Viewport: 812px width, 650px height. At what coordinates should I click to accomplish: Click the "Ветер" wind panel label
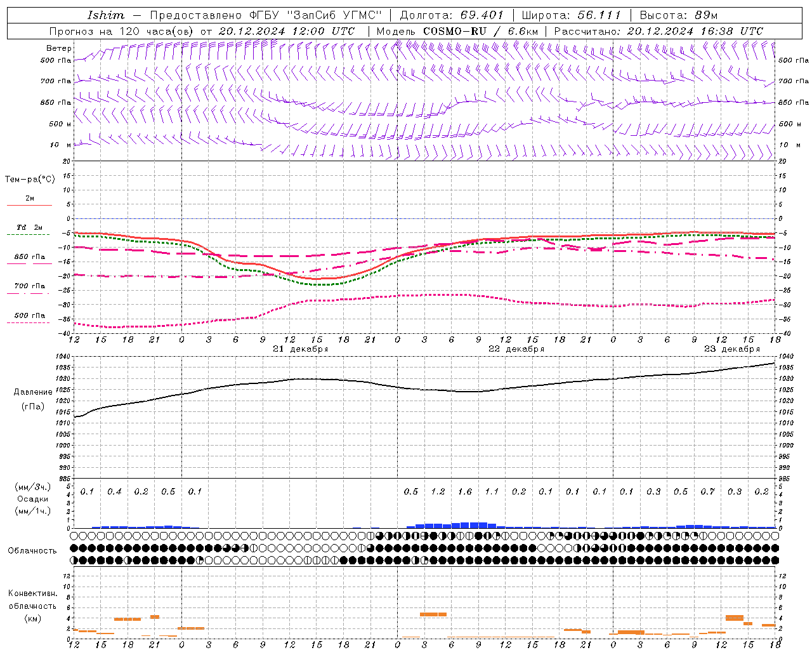coord(58,48)
